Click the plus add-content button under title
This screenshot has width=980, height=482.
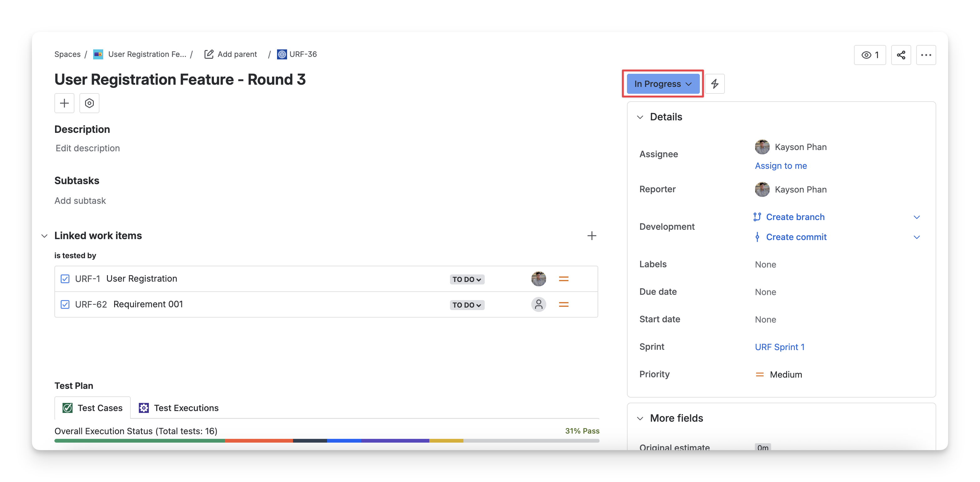coord(64,103)
